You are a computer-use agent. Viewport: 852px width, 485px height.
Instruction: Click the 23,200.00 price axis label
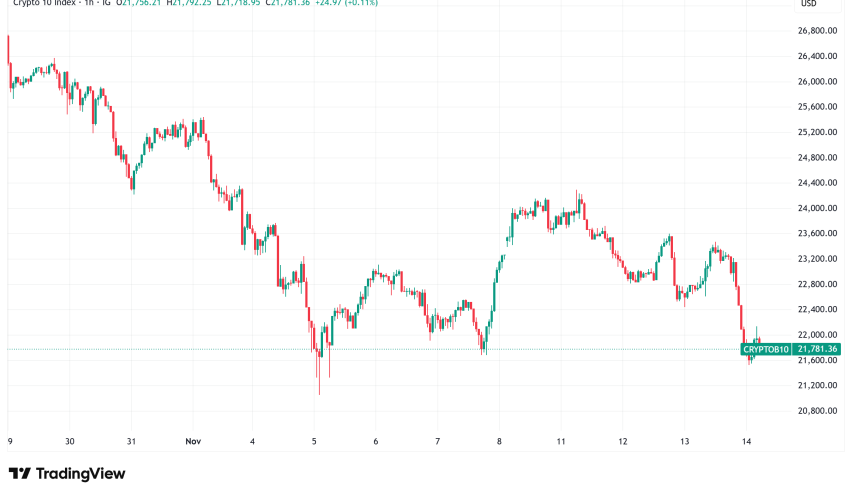[817, 259]
